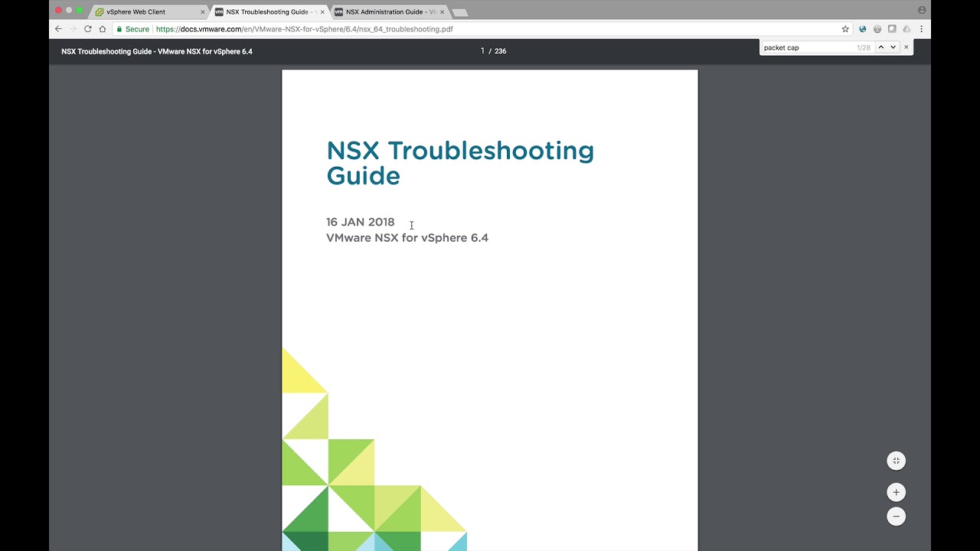Click the 'packet cap' find field
This screenshot has width=980, height=551.
(x=804, y=47)
